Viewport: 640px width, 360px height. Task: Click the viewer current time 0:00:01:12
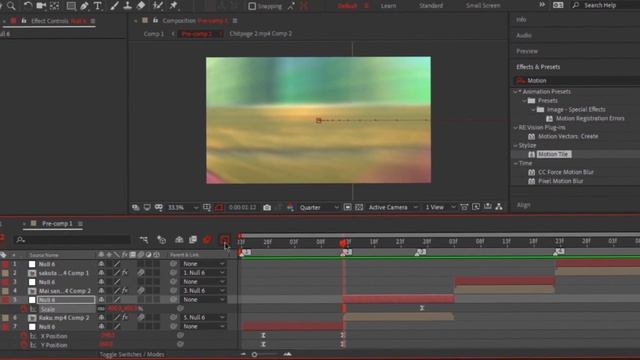(x=242, y=207)
